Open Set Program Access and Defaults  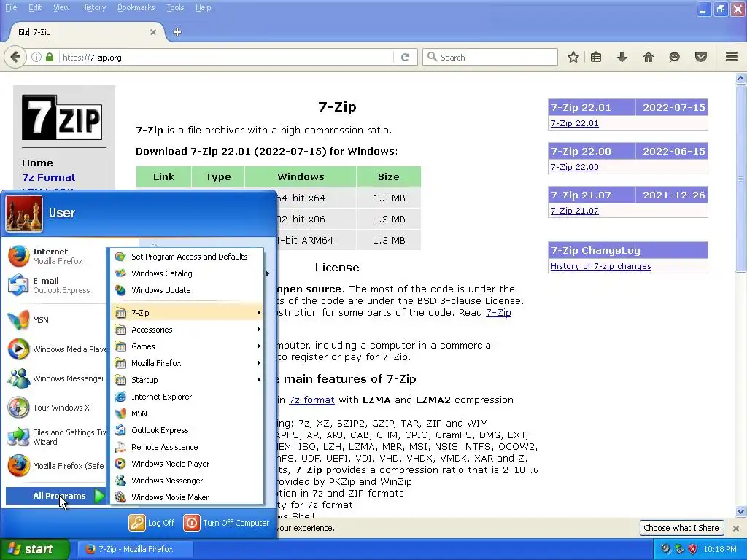point(187,257)
